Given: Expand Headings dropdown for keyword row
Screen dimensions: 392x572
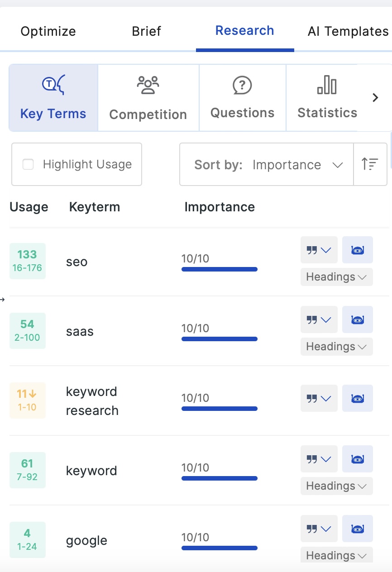Looking at the screenshot, I should [336, 486].
